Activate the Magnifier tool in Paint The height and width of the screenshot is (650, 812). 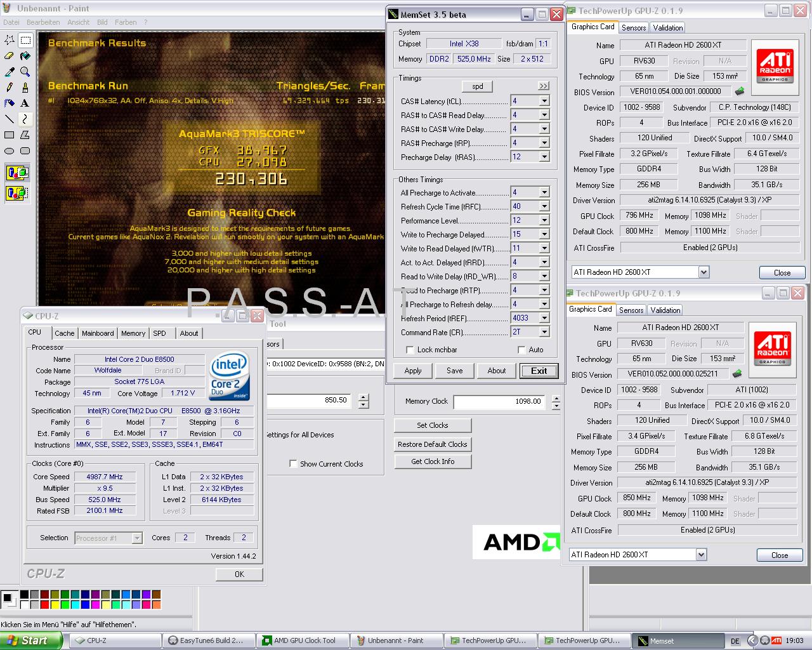(x=25, y=72)
